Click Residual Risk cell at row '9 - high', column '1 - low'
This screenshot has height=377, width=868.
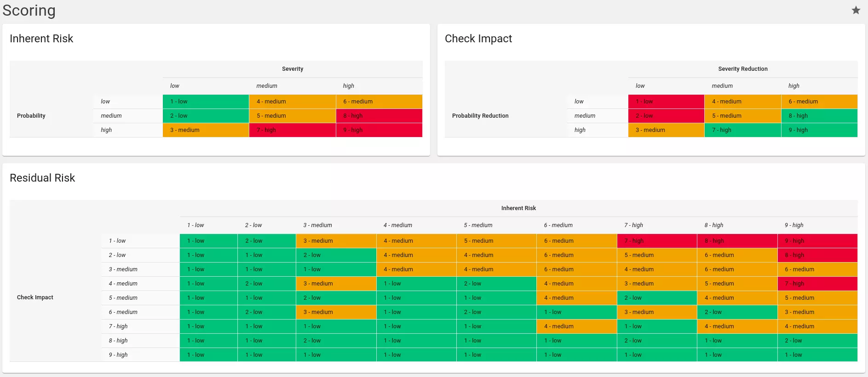click(x=208, y=355)
